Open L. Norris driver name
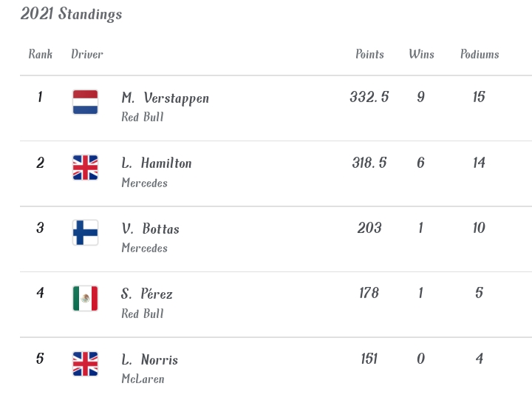 (149, 360)
